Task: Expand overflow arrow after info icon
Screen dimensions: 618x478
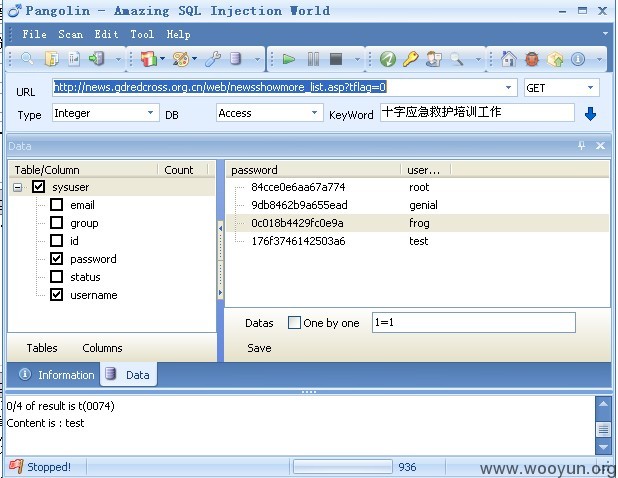Action: point(599,60)
